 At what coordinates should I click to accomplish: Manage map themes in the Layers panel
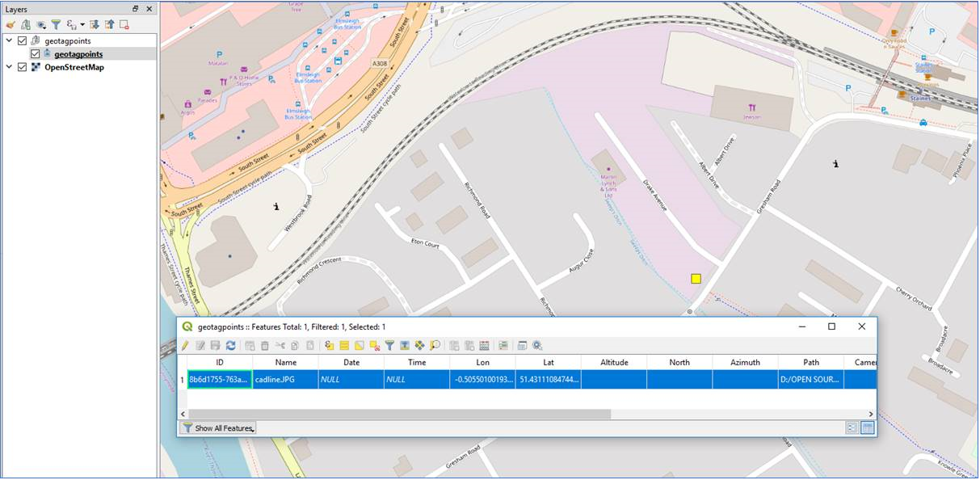pos(40,23)
